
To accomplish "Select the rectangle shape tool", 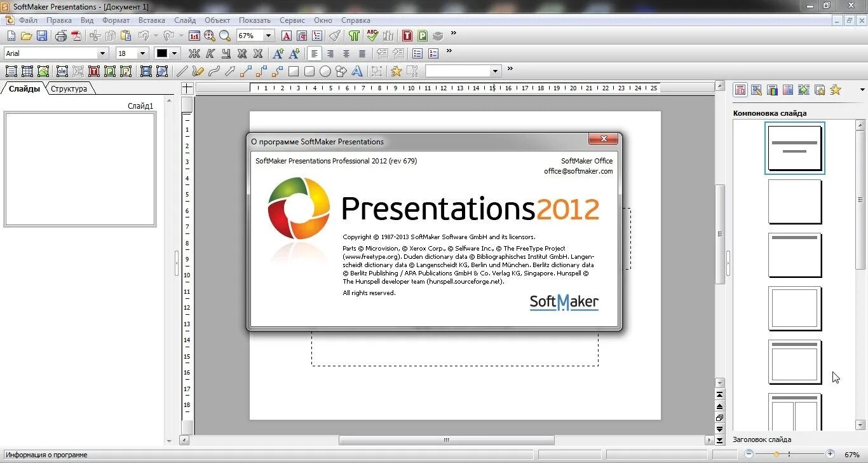I will coord(294,71).
